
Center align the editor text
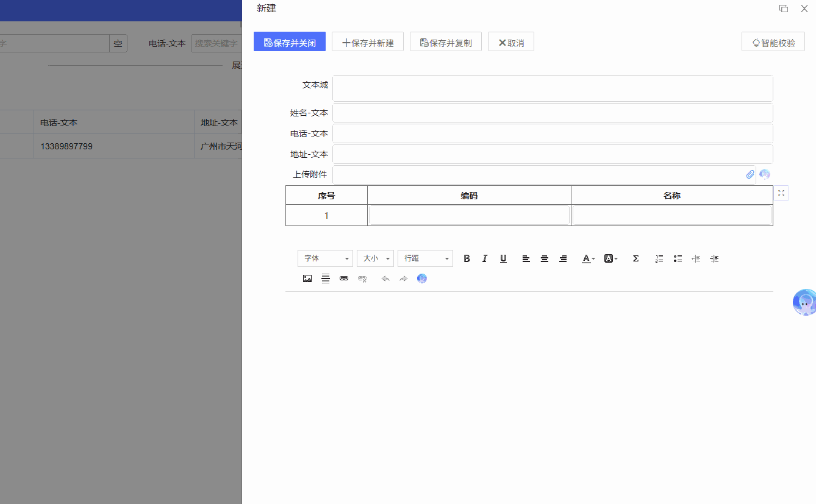545,258
